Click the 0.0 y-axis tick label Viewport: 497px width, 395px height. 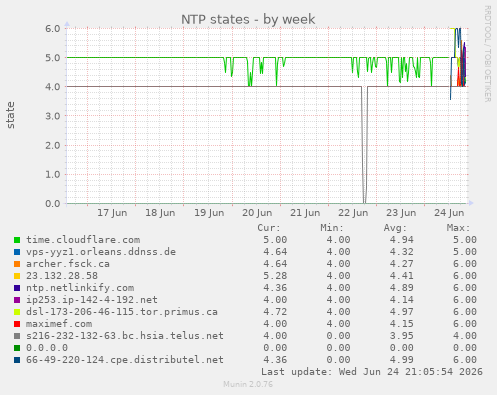click(x=53, y=203)
